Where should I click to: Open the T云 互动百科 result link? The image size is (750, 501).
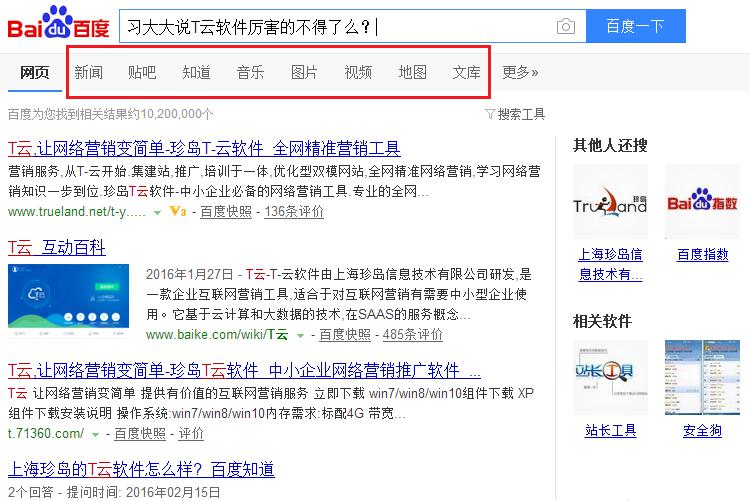click(57, 247)
